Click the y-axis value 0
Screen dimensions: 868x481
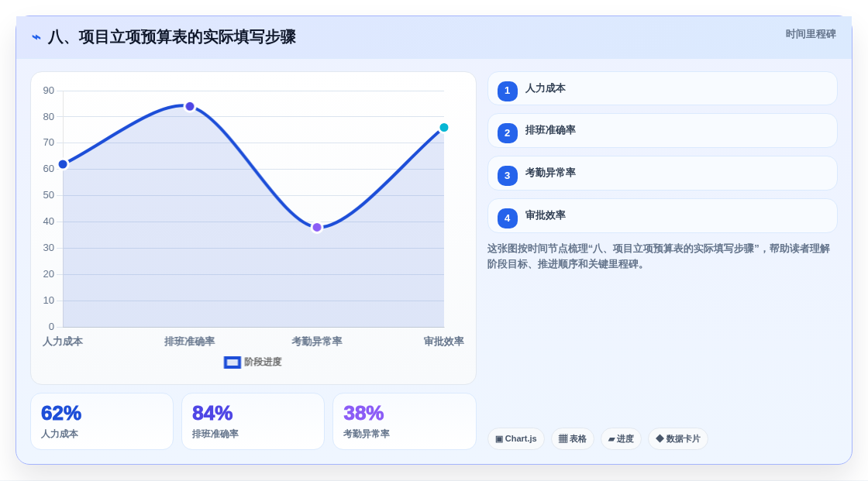(x=51, y=327)
